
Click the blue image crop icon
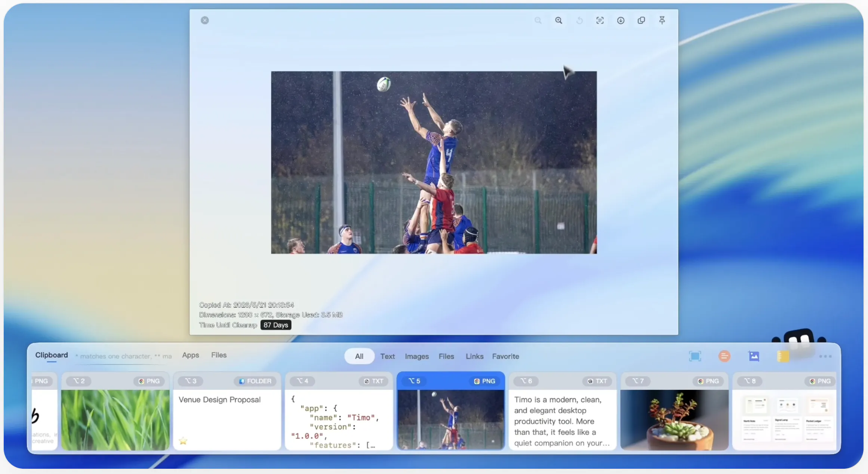click(754, 356)
